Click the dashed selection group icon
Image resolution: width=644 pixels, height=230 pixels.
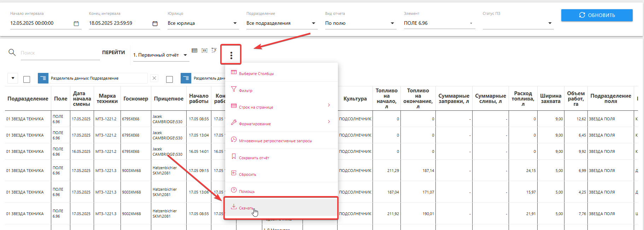[x=204, y=51]
